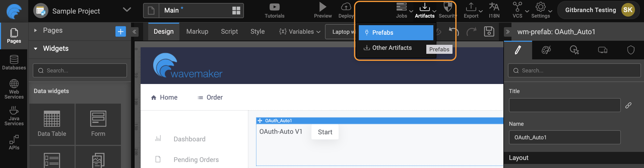The height and width of the screenshot is (168, 644).
Task: Click the Save disk icon
Action: point(489,31)
